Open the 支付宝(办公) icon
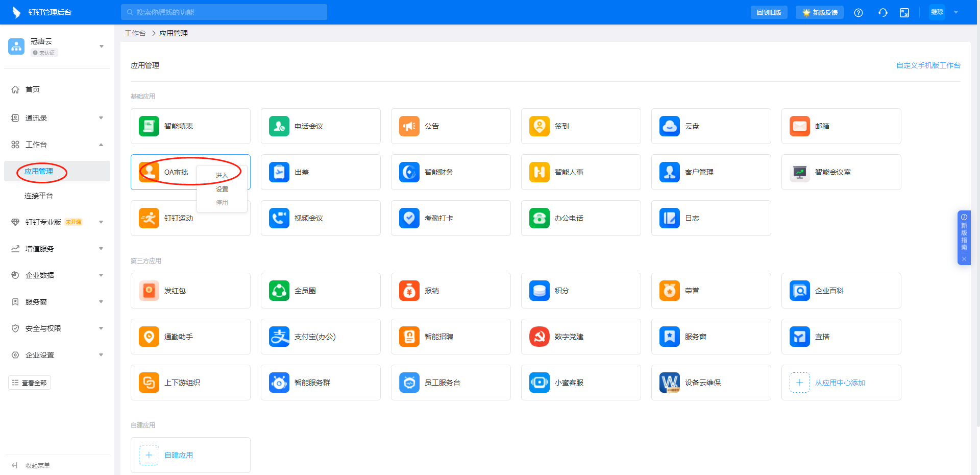Screen dimensions: 980x475 (279, 337)
